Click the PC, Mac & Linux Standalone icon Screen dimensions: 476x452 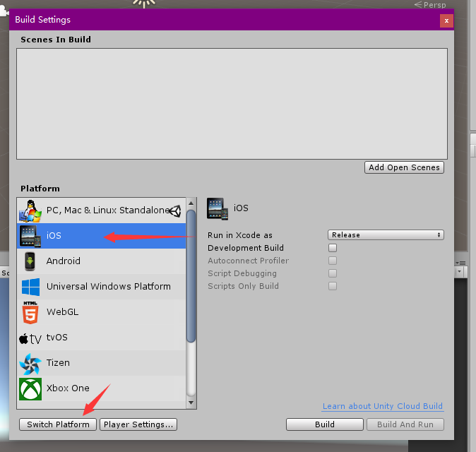[x=30, y=210]
